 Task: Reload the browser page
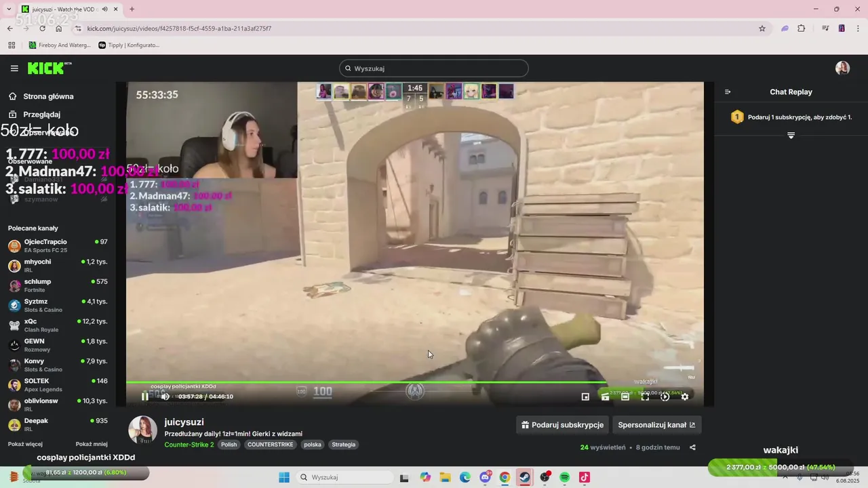43,28
